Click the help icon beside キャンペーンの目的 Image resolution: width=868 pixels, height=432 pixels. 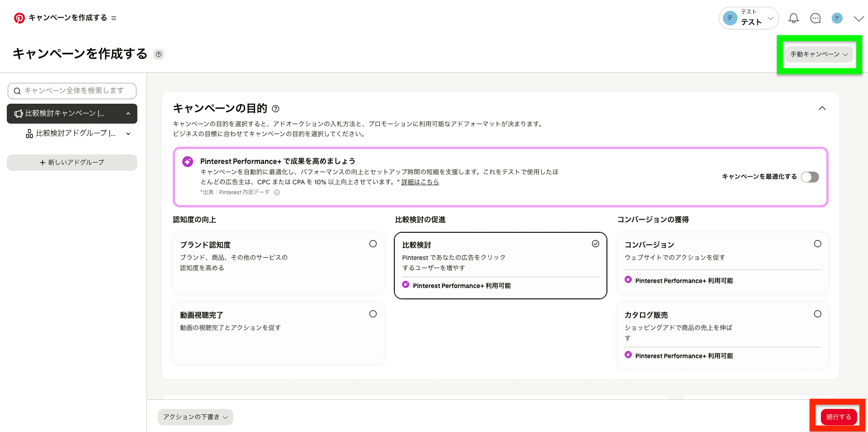point(276,109)
